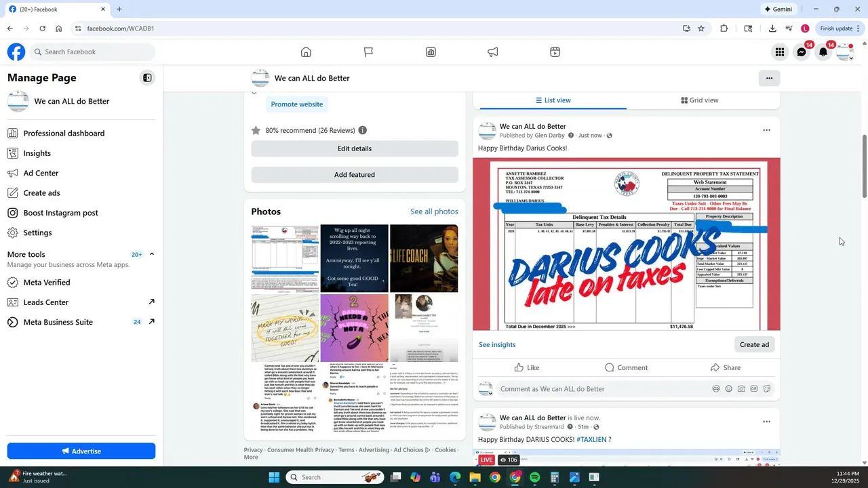Open a new browser tab
Image resolution: width=868 pixels, height=488 pixels.
click(x=119, y=9)
